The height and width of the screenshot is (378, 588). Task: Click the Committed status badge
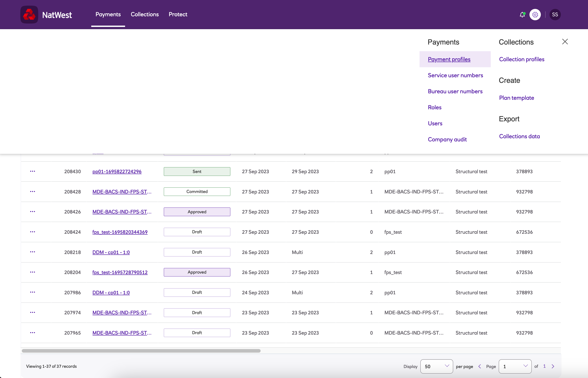tap(197, 191)
